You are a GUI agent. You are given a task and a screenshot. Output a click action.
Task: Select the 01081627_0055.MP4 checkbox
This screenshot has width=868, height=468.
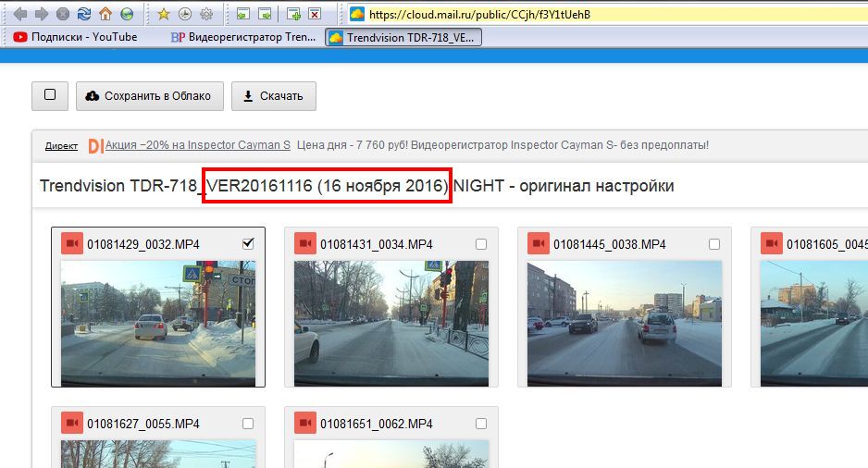[247, 424]
